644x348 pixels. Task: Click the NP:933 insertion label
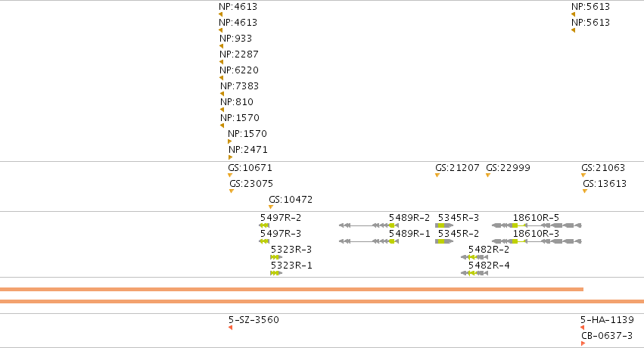pyautogui.click(x=236, y=38)
